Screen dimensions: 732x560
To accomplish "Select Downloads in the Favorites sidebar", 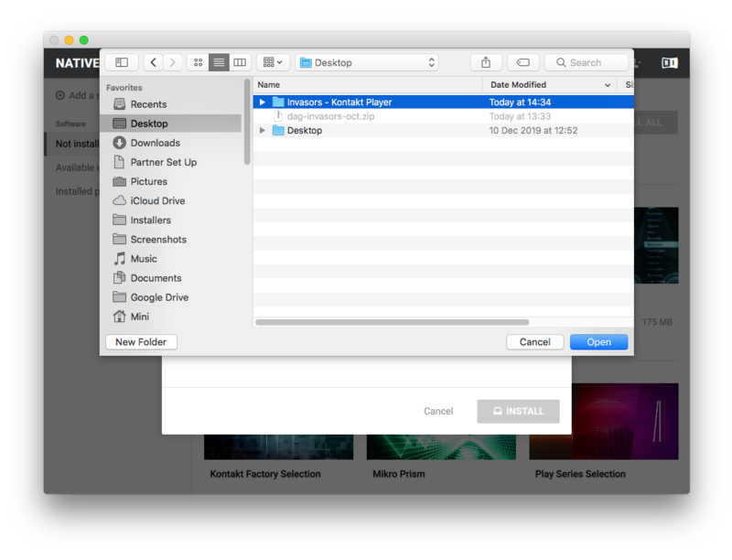I will click(155, 143).
